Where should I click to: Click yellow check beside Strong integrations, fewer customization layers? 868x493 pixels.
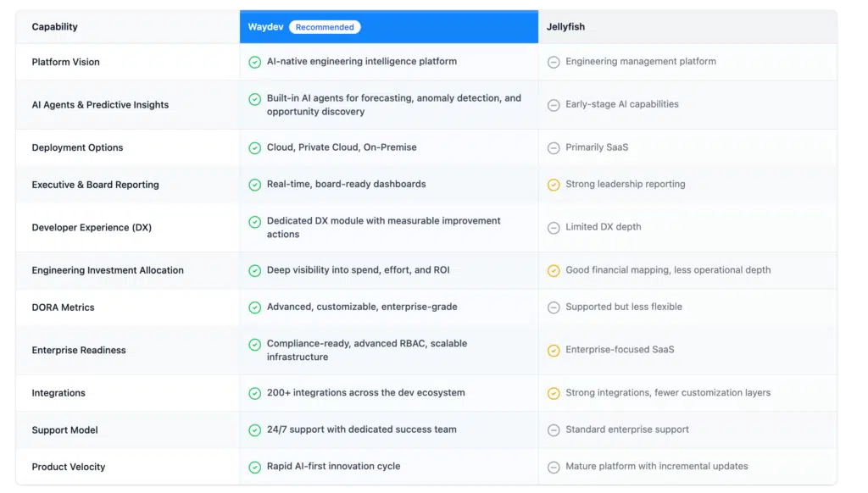point(554,393)
